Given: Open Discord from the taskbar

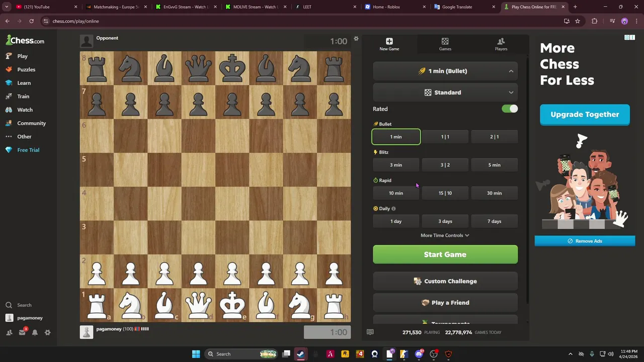Looking at the screenshot, I should [x=419, y=354].
